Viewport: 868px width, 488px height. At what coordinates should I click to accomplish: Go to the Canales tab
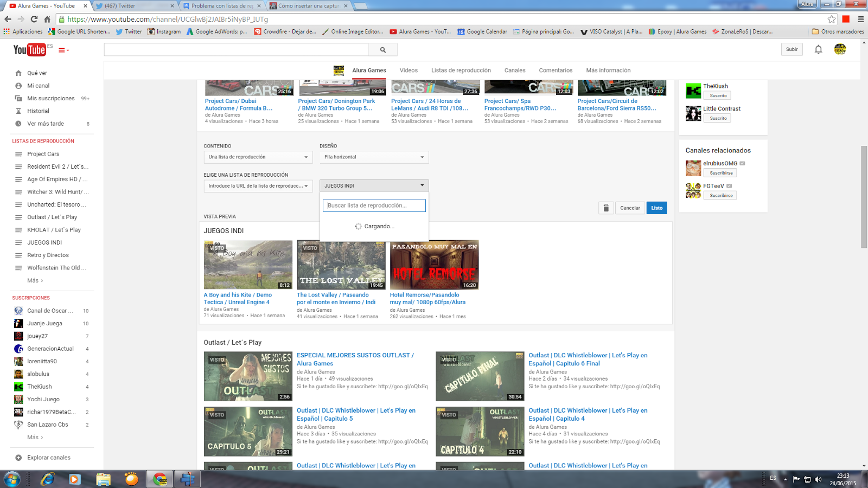[515, 70]
